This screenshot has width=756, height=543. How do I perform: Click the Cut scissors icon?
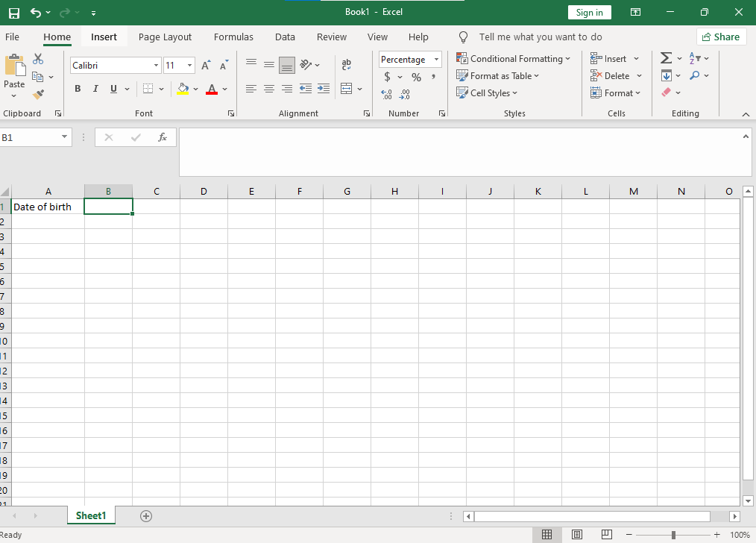click(x=38, y=60)
